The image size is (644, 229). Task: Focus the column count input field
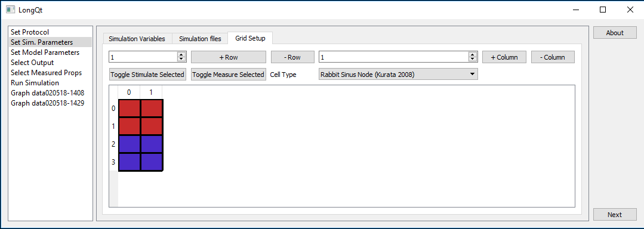[x=394, y=57]
